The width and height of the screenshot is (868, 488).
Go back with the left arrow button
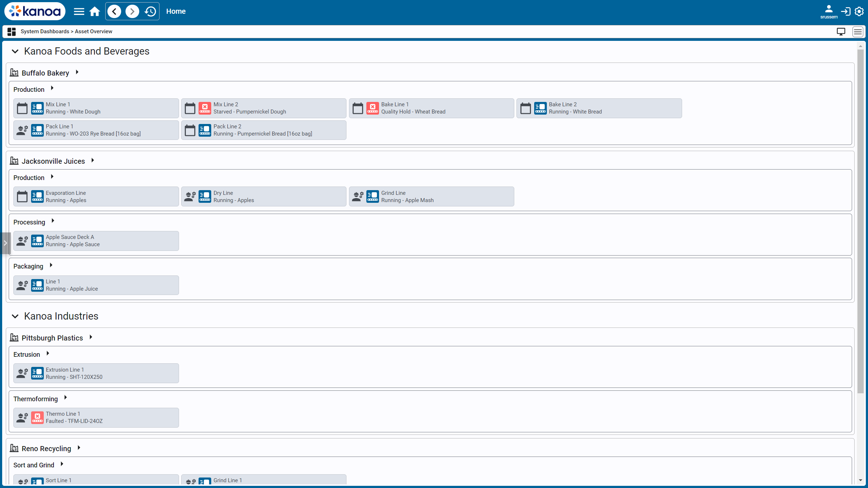click(114, 12)
